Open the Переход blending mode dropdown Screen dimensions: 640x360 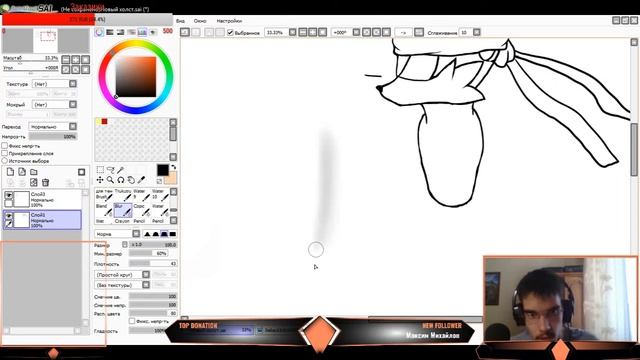73,127
